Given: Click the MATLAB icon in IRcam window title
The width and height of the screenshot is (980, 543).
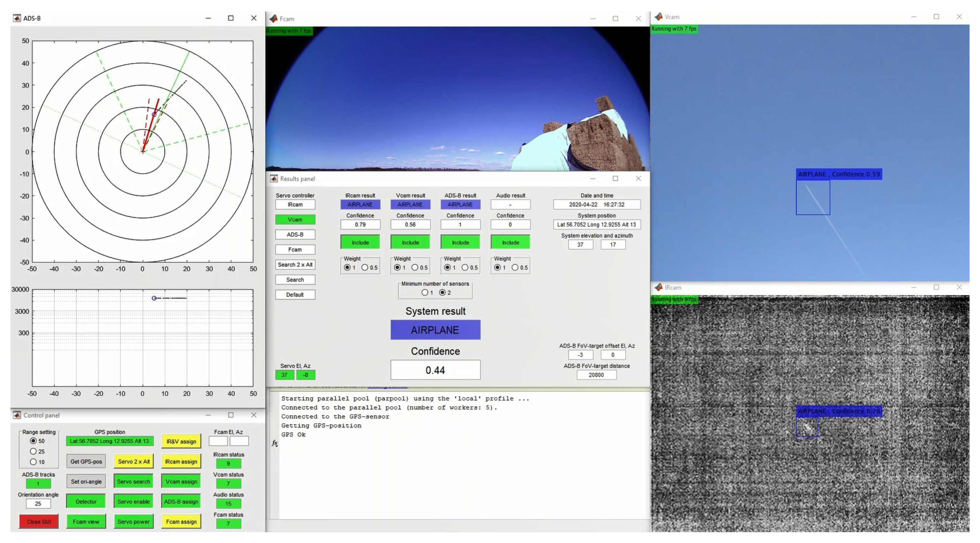Looking at the screenshot, I should pos(658,287).
